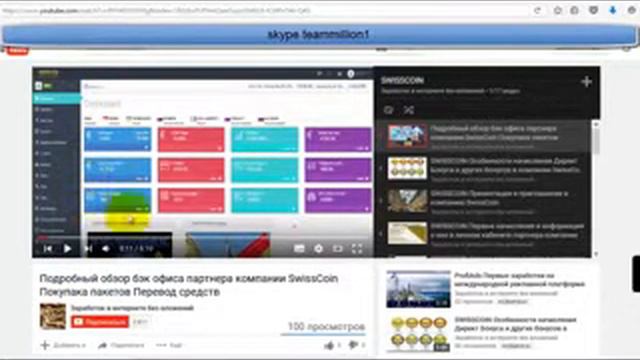
Task: Dislike the video thumbs down
Action: click(x=353, y=346)
